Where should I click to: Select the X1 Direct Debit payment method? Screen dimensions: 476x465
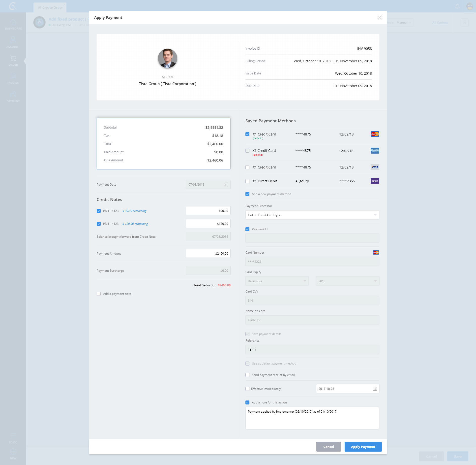click(x=247, y=181)
